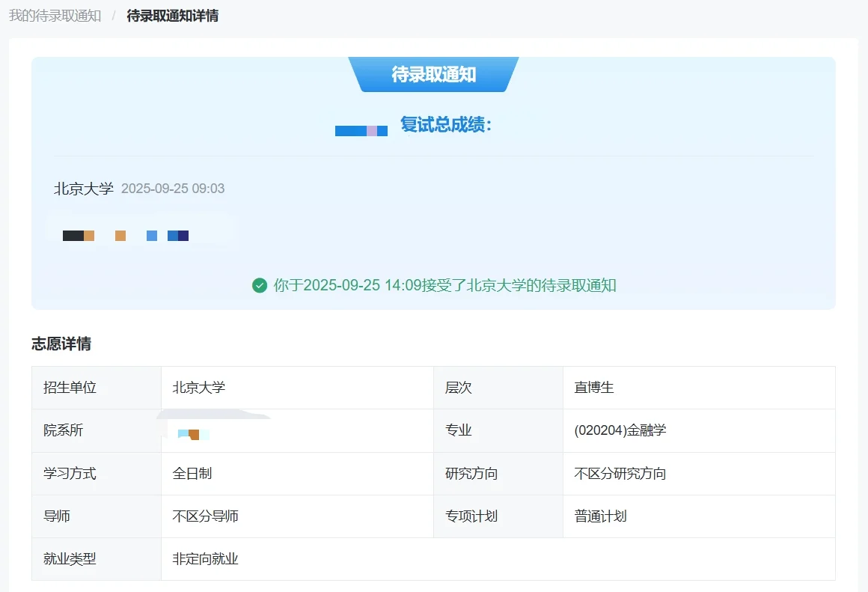Click the 待录取通知详情 breadcrumb title
The height and width of the screenshot is (592, 868).
(x=173, y=16)
